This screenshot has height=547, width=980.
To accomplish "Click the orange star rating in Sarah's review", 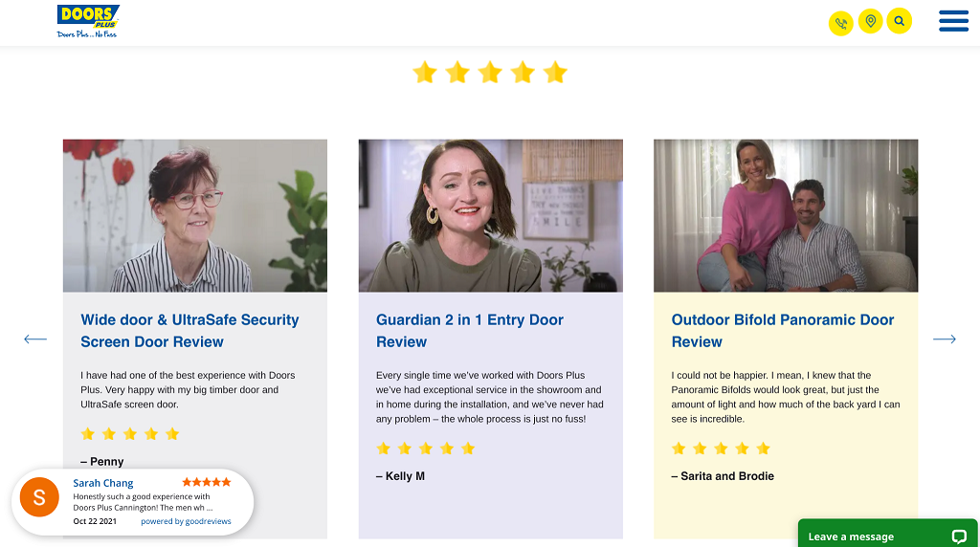I will click(x=207, y=482).
